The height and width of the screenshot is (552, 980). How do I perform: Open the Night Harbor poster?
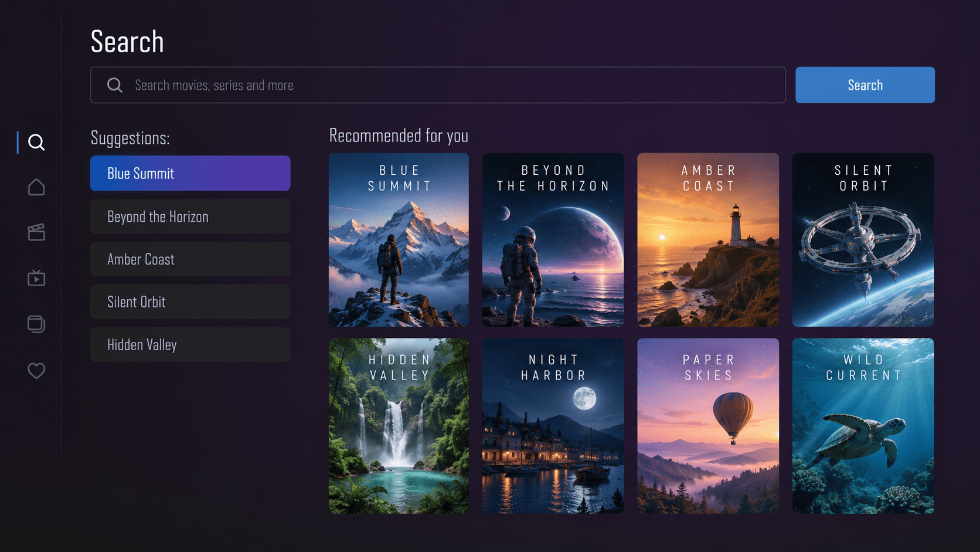pyautogui.click(x=553, y=426)
